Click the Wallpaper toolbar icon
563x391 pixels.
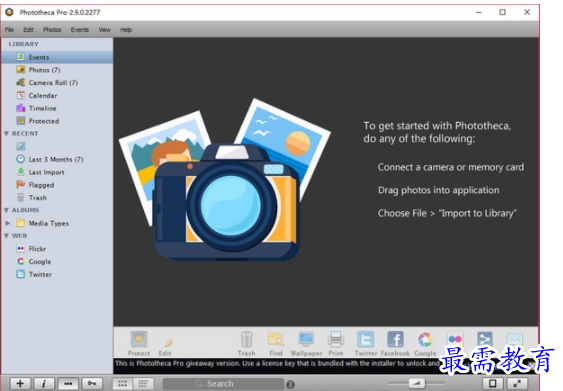[306, 344]
